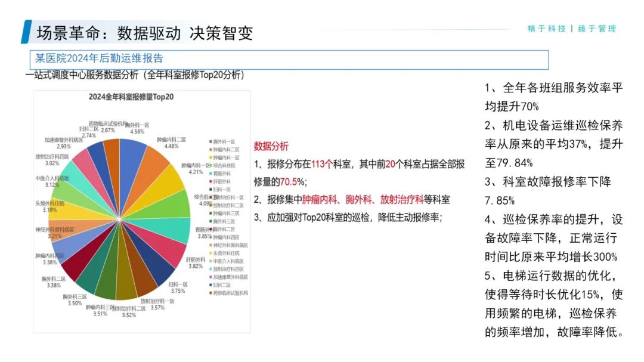This screenshot has width=644, height=362.
Task: Click the slide title 场景革命：数据驱动 决策智变
Action: click(x=144, y=33)
